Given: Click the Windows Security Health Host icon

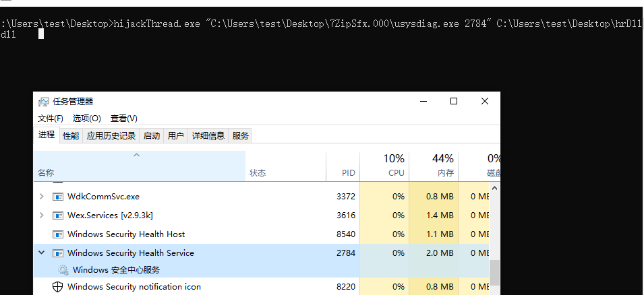Looking at the screenshot, I should coord(57,234).
